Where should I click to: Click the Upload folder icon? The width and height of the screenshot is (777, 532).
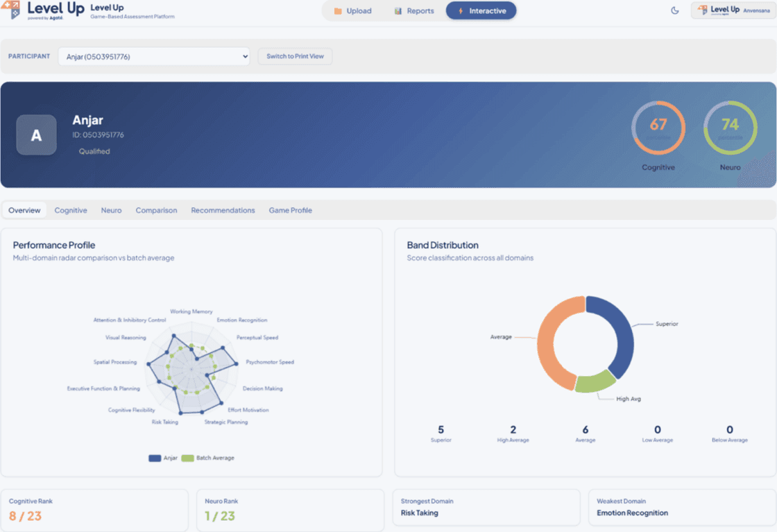[338, 11]
